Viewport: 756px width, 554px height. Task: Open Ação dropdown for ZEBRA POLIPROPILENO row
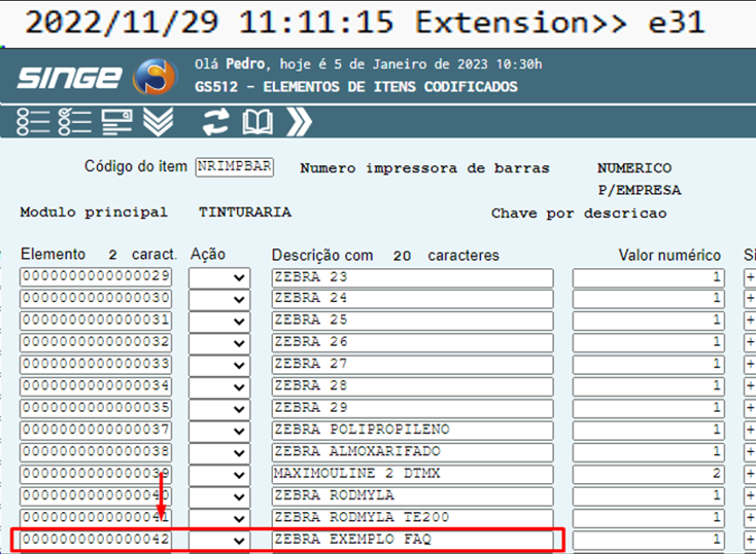click(219, 430)
